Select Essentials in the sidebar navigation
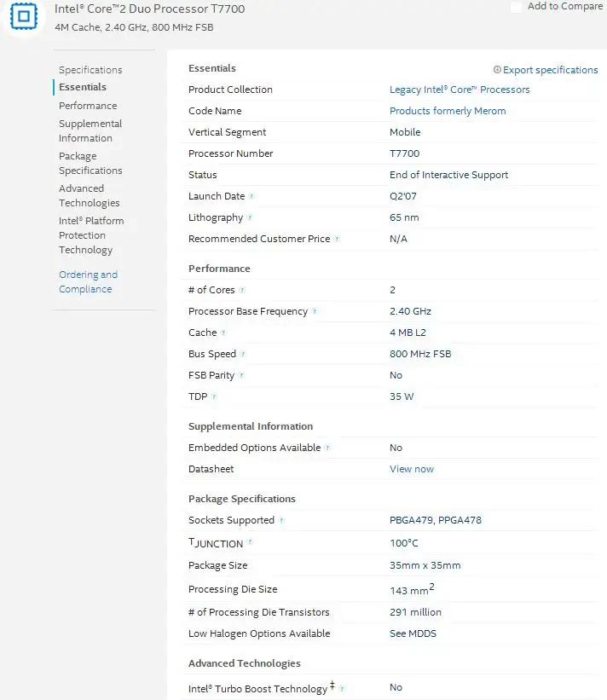This screenshot has height=700, width=607. point(83,87)
